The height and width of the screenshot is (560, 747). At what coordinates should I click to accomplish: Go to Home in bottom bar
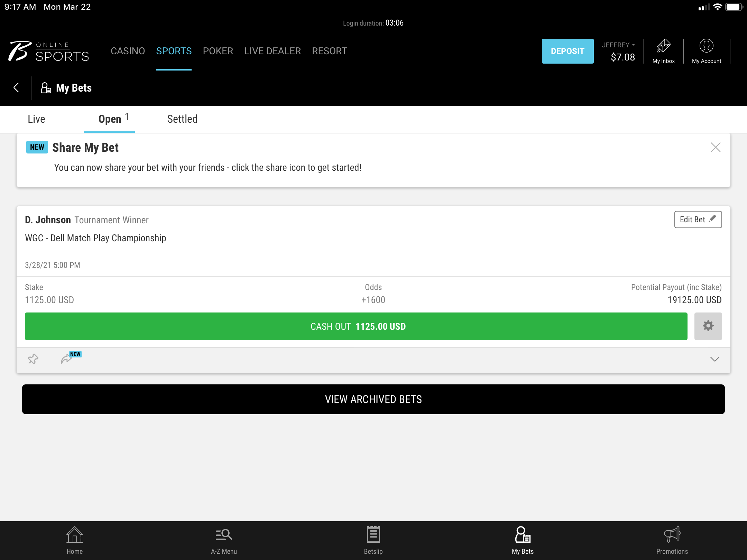pyautogui.click(x=75, y=540)
